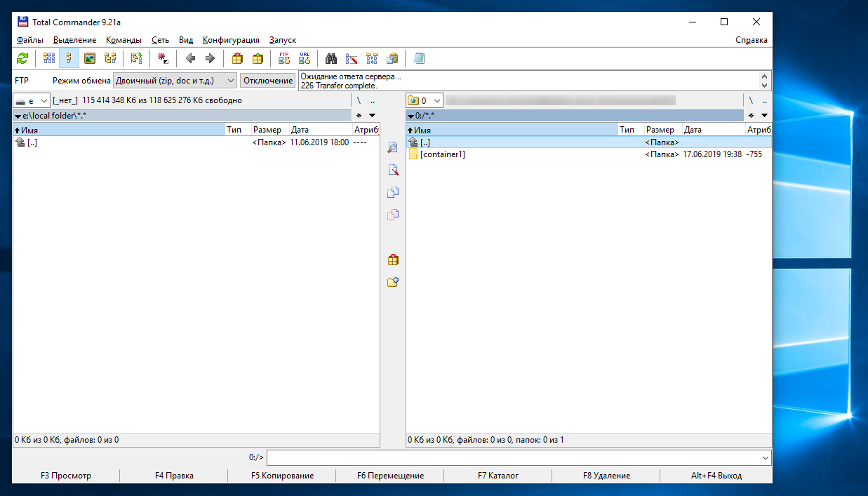Screen dimensions: 868x496
Task: Enable the thumbnail view toolbar icon
Action: pyautogui.click(x=90, y=58)
